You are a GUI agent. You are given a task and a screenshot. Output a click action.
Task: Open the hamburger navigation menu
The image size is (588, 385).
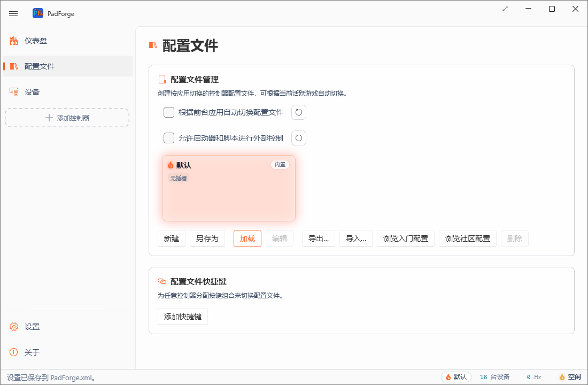(x=13, y=13)
